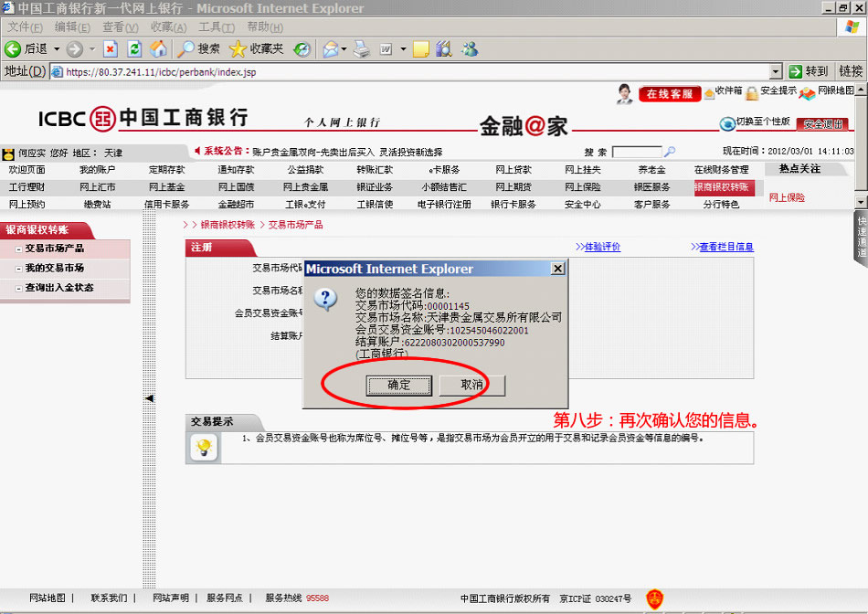The image size is (868, 614).
Task: Open the 收件箱 inbox icon
Action: point(709,94)
